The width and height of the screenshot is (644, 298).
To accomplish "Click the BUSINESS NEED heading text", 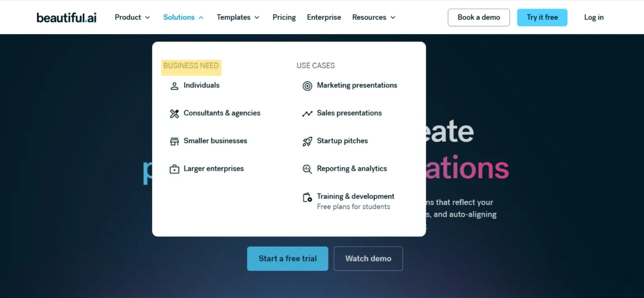I will click(191, 65).
